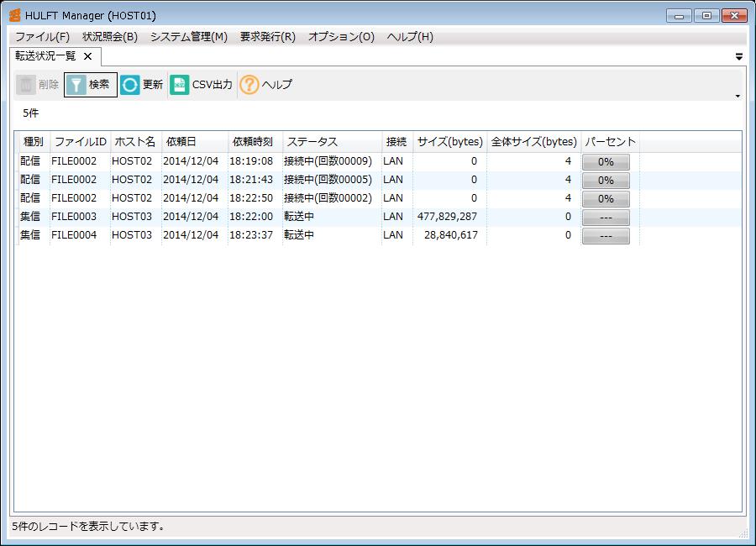The width and height of the screenshot is (756, 546).
Task: Refresh the list with the 更新 icon
Action: 129,85
